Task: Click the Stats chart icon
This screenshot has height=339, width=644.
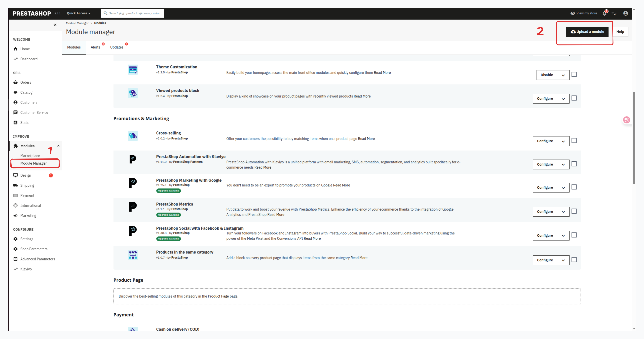Action: (15, 123)
